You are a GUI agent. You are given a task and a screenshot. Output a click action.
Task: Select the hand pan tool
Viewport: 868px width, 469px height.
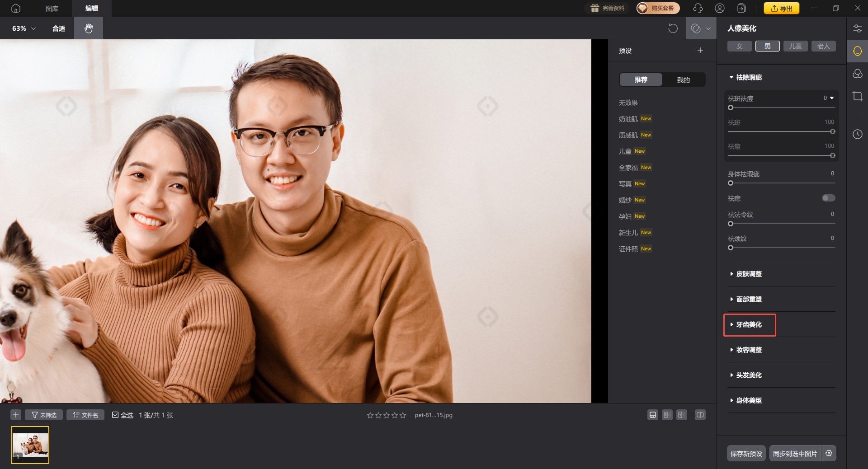coord(89,28)
